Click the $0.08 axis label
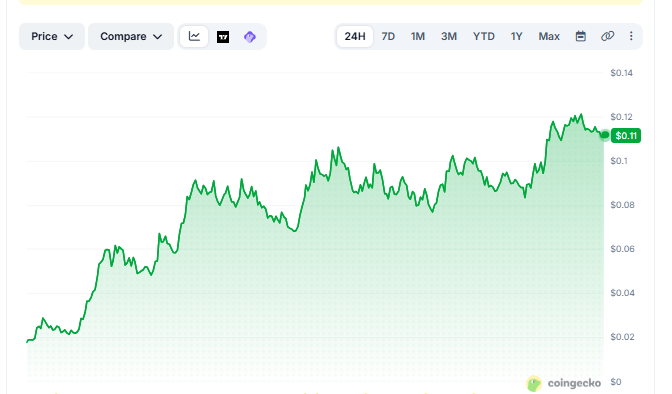The width and height of the screenshot is (672, 394). point(623,205)
